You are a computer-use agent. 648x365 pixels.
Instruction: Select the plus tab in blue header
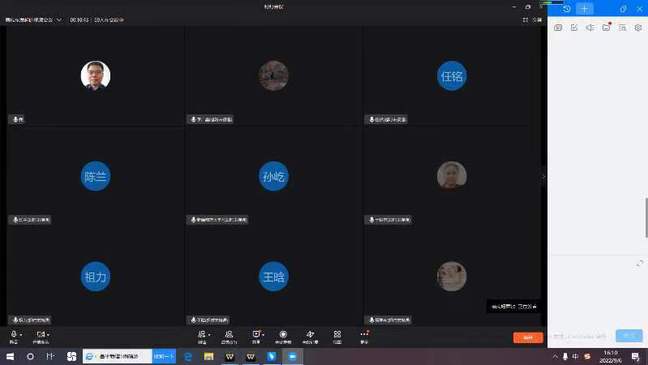click(x=584, y=9)
